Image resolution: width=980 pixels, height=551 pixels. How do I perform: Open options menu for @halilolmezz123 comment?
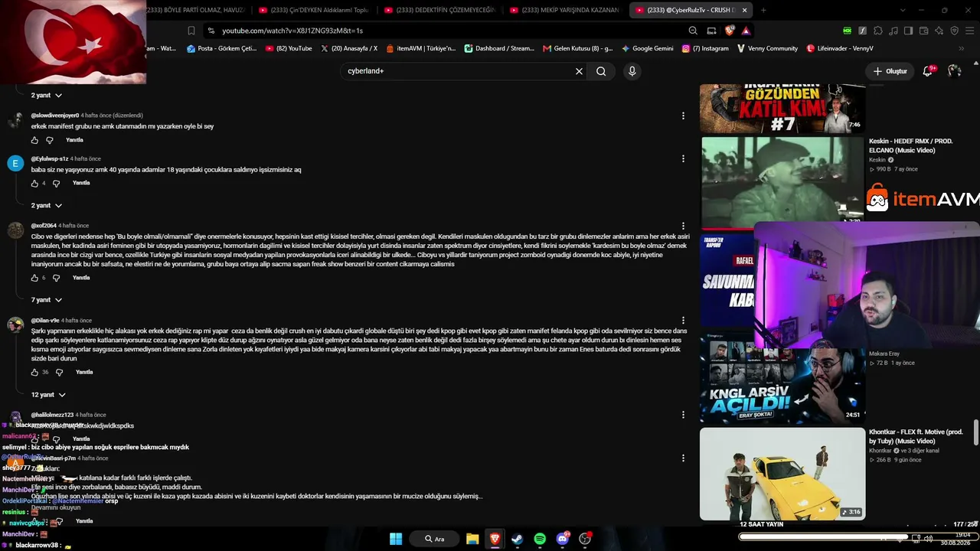683,415
